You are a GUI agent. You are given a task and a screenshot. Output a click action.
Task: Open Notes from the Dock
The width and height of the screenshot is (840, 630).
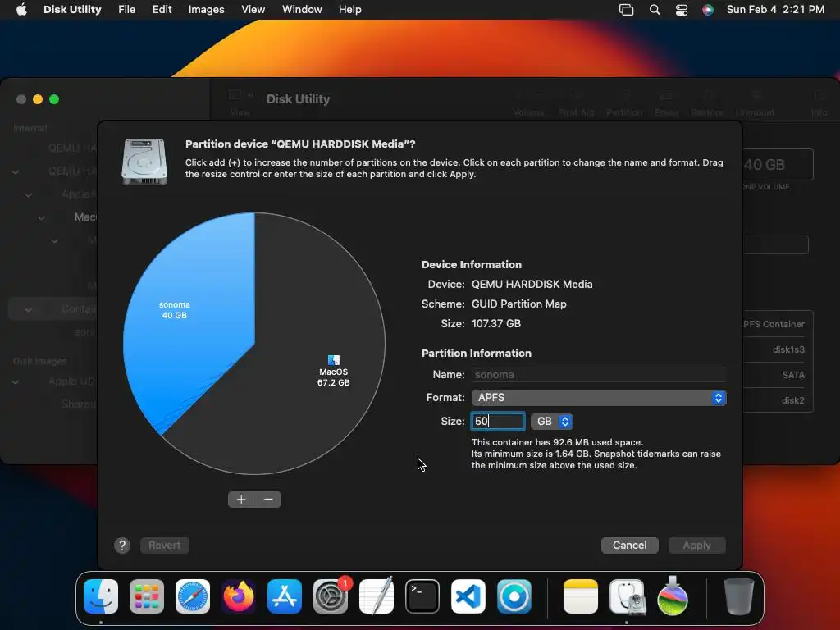581,596
